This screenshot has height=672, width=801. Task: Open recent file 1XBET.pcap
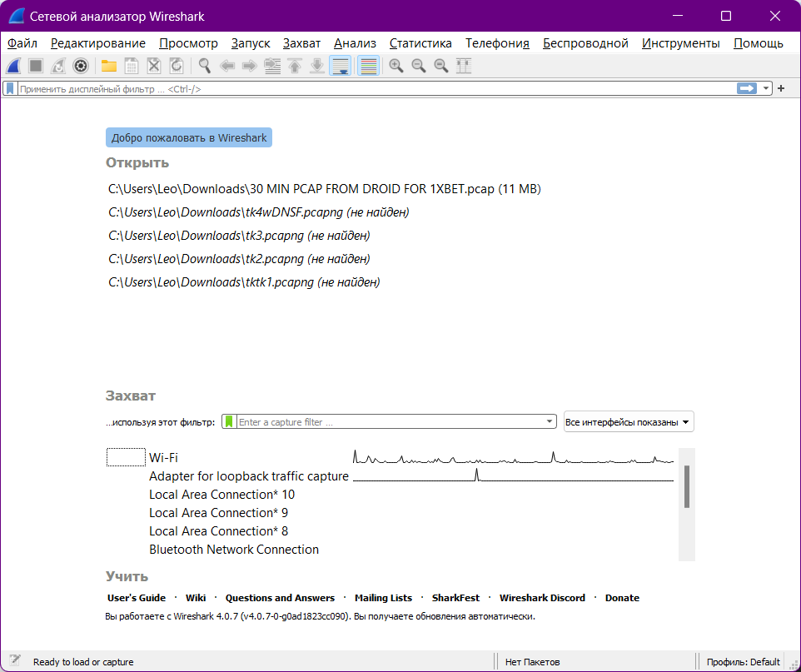(325, 189)
